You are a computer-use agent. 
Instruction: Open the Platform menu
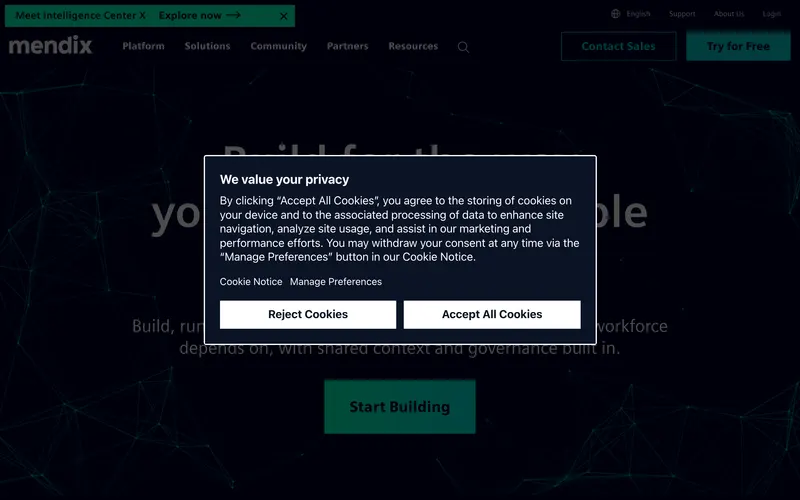pyautogui.click(x=143, y=46)
